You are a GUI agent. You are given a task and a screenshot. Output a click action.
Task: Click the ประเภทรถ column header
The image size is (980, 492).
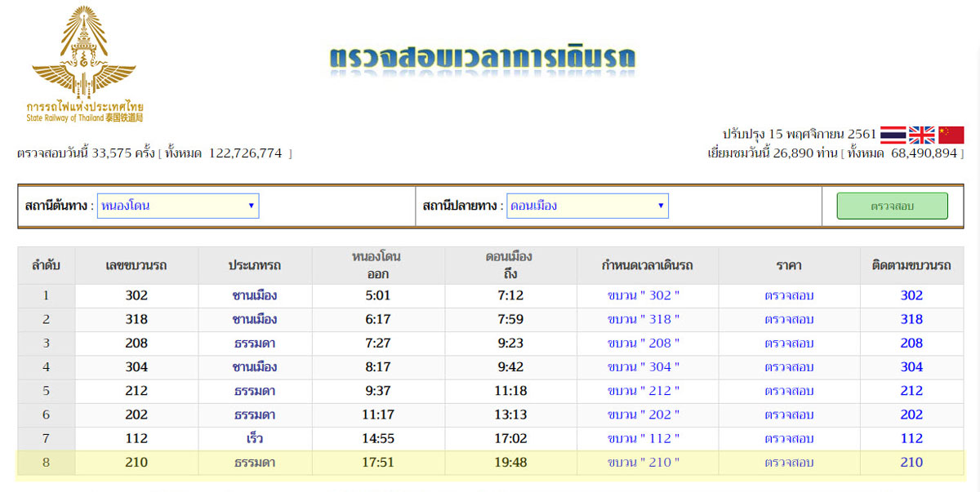click(x=255, y=265)
